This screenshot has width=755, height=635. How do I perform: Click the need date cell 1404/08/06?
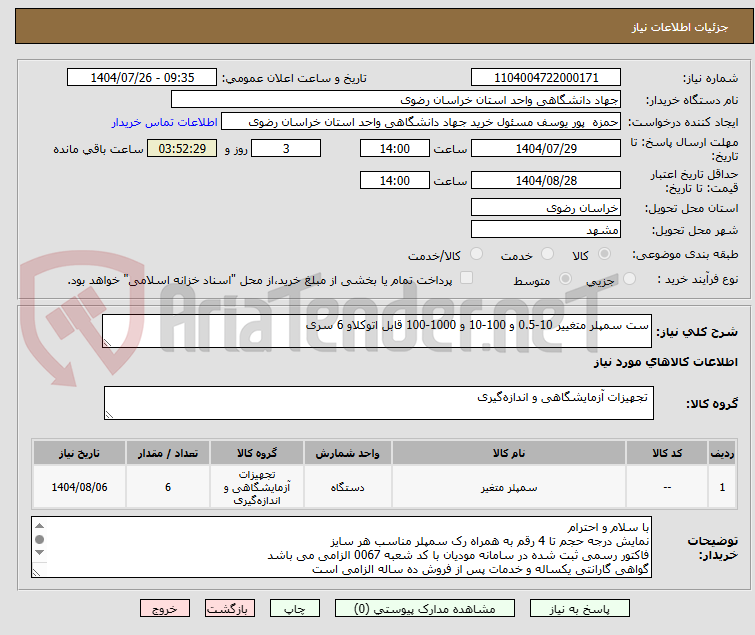point(79,487)
